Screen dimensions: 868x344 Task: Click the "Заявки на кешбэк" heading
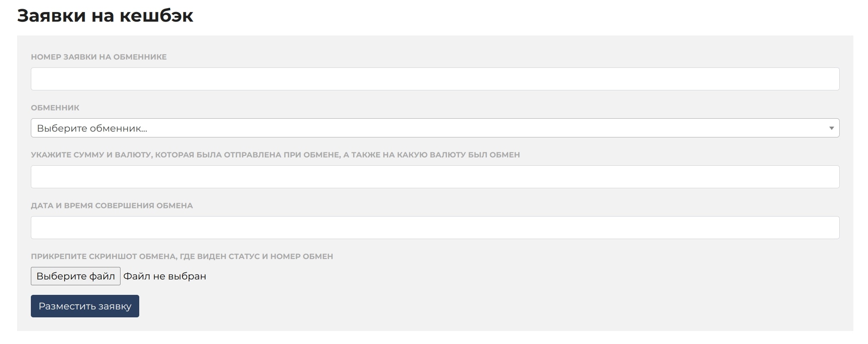tap(105, 15)
